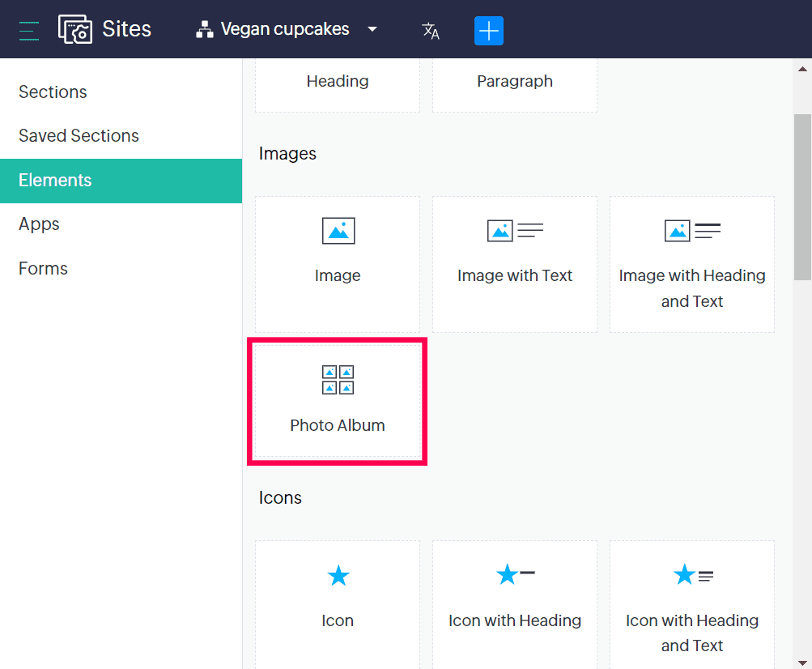This screenshot has height=669, width=812.
Task: Pick Icon with Heading and Text star icon
Action: click(x=693, y=574)
